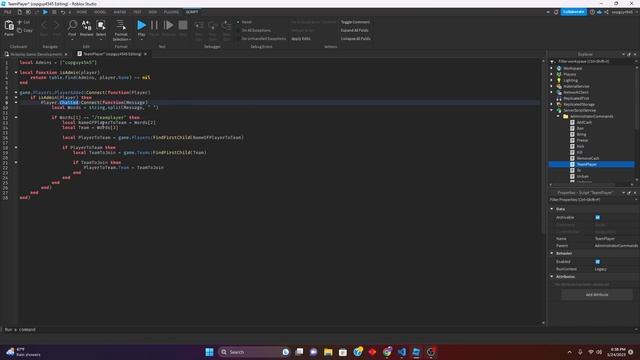
Task: Click Toggle Comment action
Action: pos(355,22)
